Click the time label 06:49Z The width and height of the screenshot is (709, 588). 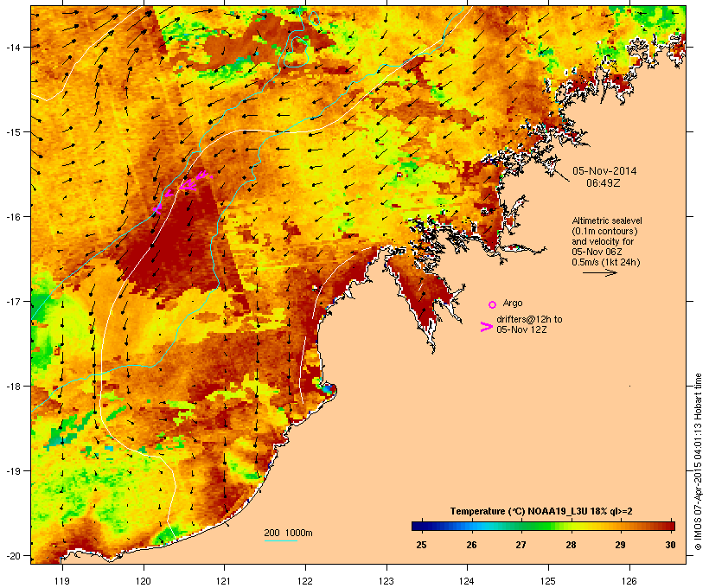[604, 183]
